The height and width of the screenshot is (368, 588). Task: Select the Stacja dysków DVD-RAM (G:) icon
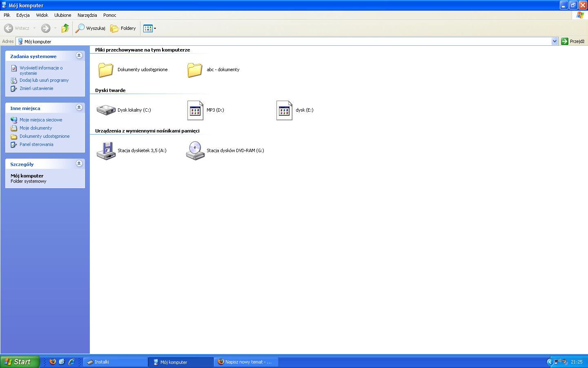[195, 151]
